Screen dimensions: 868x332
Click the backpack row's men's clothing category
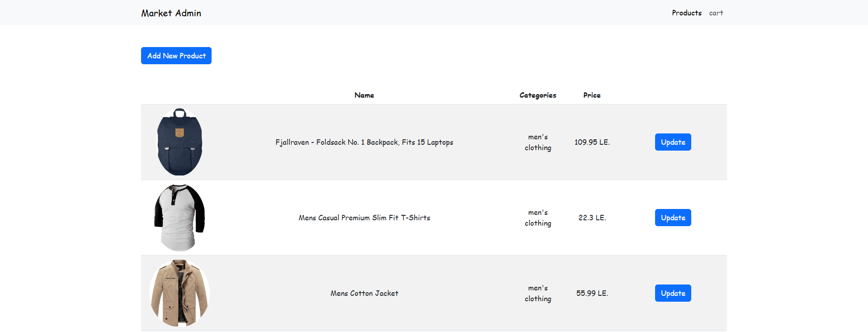pyautogui.click(x=538, y=142)
